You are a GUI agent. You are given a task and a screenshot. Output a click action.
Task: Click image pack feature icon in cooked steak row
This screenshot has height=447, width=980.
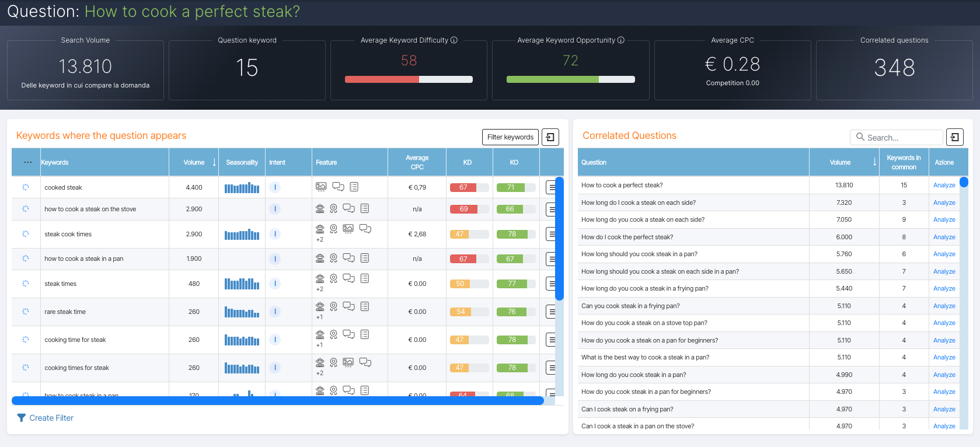tap(321, 187)
